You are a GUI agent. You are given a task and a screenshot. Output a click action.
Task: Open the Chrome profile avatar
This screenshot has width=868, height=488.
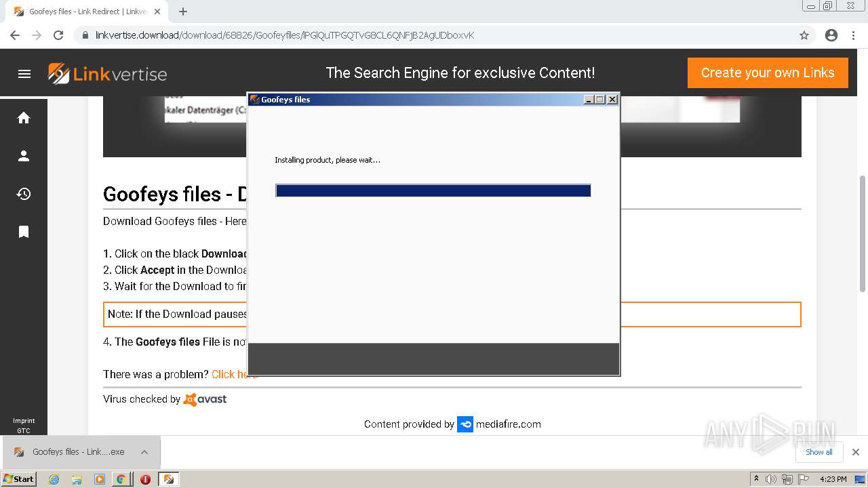(x=831, y=35)
